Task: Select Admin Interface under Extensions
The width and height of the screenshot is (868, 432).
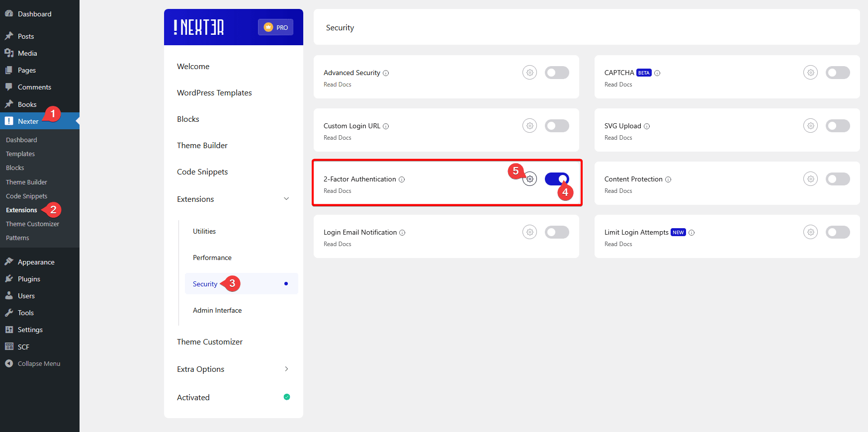Action: click(217, 310)
